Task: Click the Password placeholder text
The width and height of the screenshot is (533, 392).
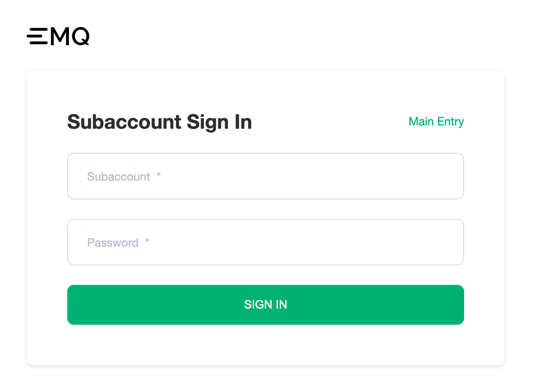Action: pos(113,243)
